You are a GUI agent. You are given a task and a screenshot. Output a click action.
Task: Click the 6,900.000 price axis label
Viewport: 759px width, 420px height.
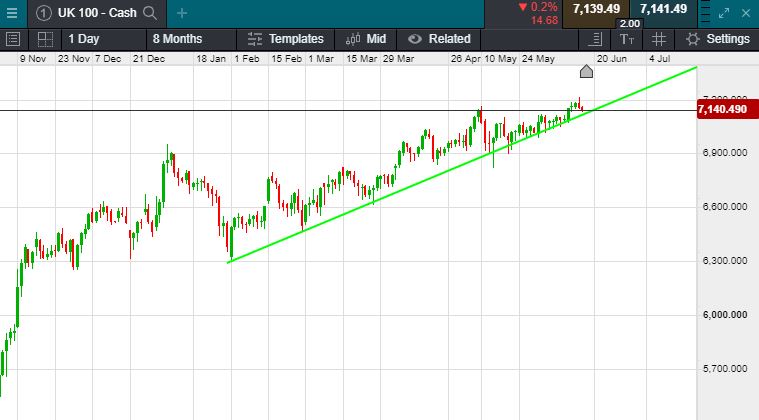point(725,153)
